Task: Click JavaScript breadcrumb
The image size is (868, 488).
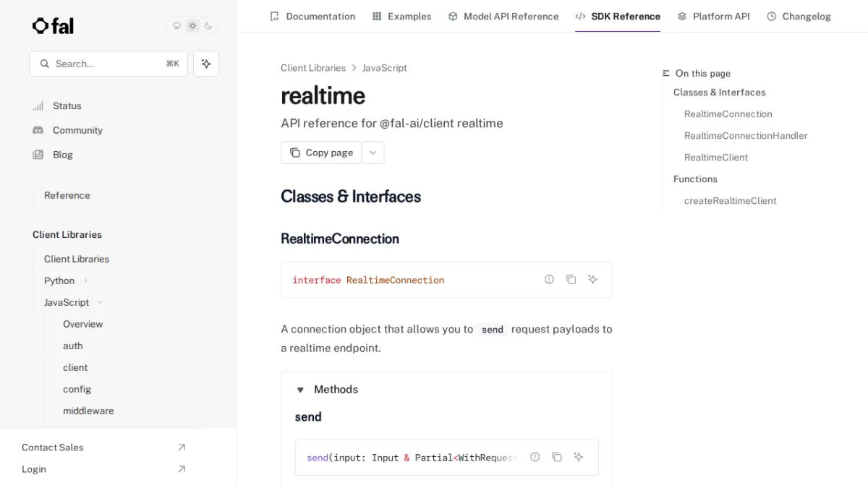Action: 385,68
